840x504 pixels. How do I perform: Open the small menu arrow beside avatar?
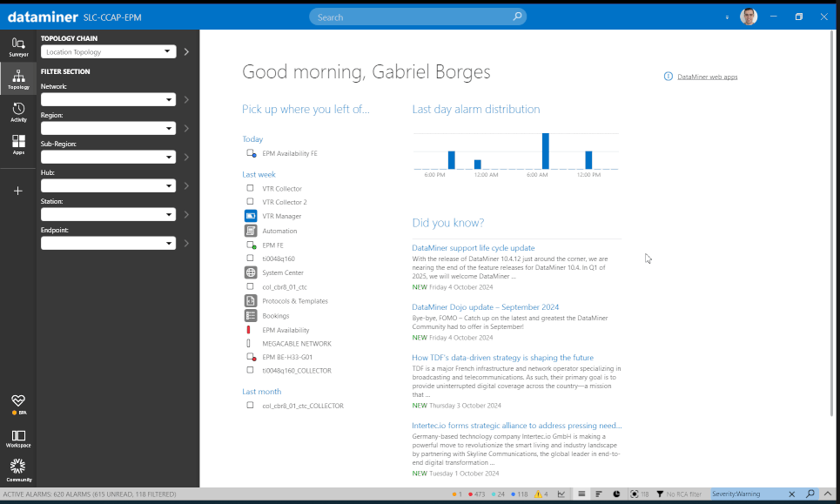click(727, 17)
